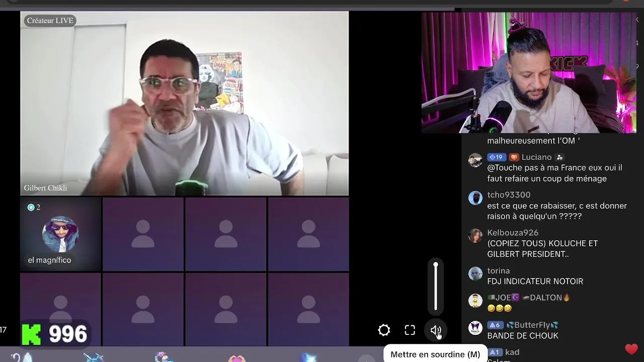Click the '(COPIEZ TOUS) KOLUCHE ET GILBERT PRESIDENT..' message
Screen dimensions: 644x362
click(x=542, y=249)
